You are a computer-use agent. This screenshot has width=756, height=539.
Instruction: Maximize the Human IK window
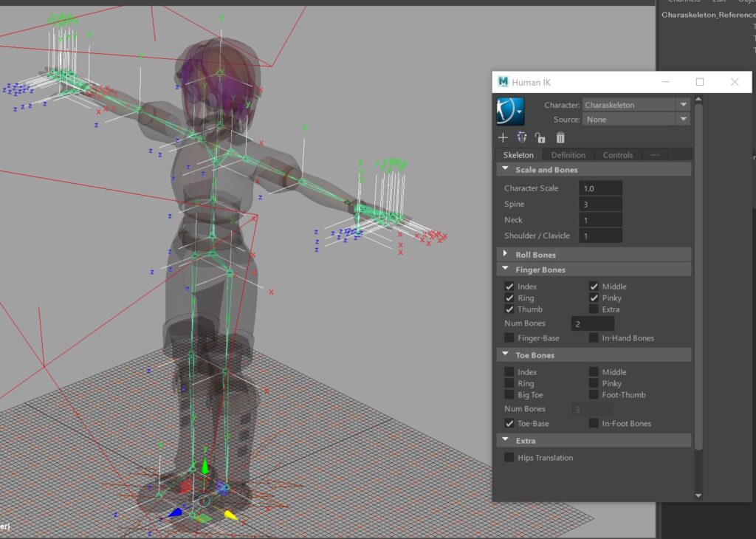coord(700,82)
